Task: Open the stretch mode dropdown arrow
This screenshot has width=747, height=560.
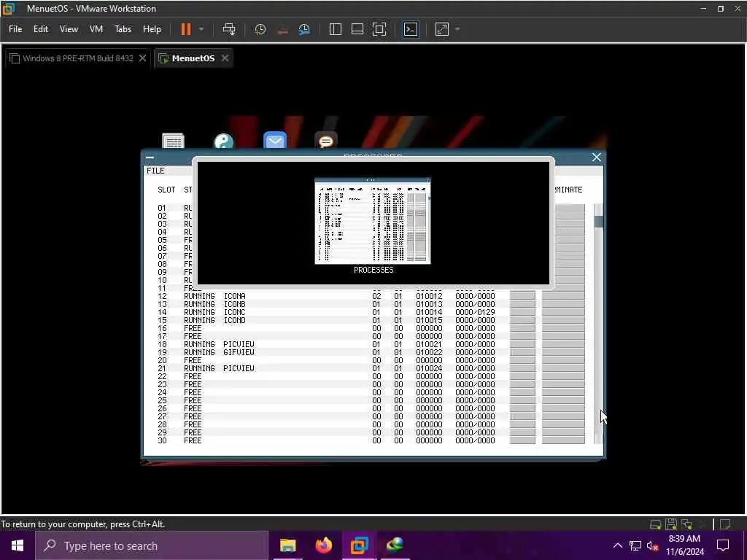Action: click(x=458, y=29)
